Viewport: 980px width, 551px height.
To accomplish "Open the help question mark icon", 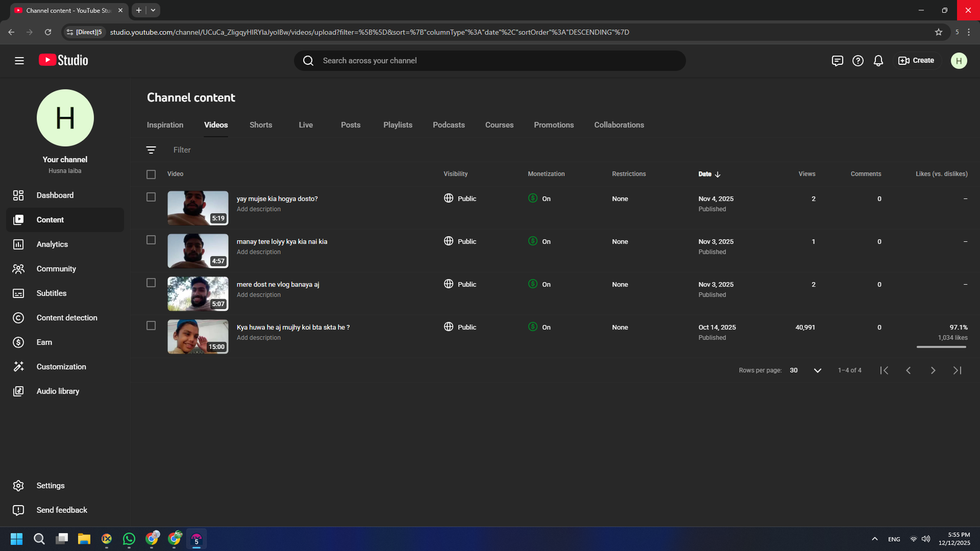I will (x=858, y=61).
